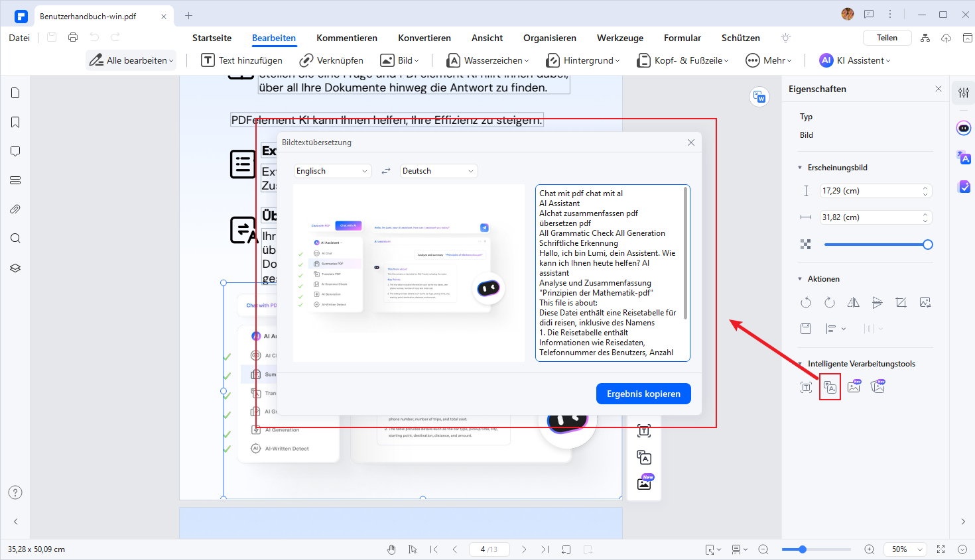The height and width of the screenshot is (560, 975).
Task: Click highlighted image text translation icon
Action: click(x=830, y=387)
